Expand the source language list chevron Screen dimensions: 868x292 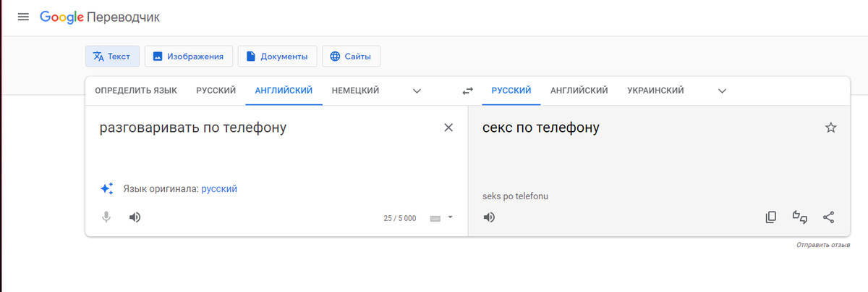coord(417,91)
